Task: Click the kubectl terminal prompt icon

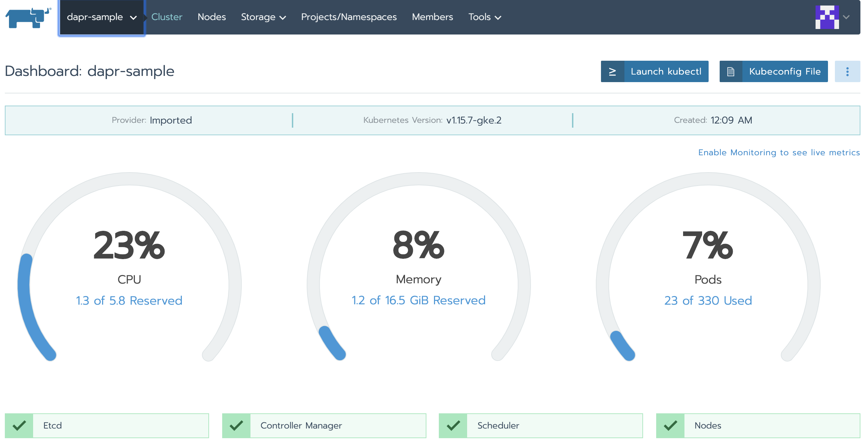Action: point(612,71)
